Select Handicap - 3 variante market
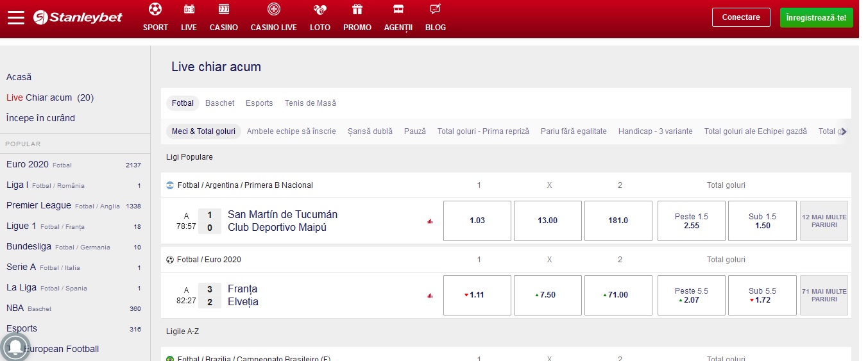Image resolution: width=868 pixels, height=361 pixels. (x=656, y=131)
